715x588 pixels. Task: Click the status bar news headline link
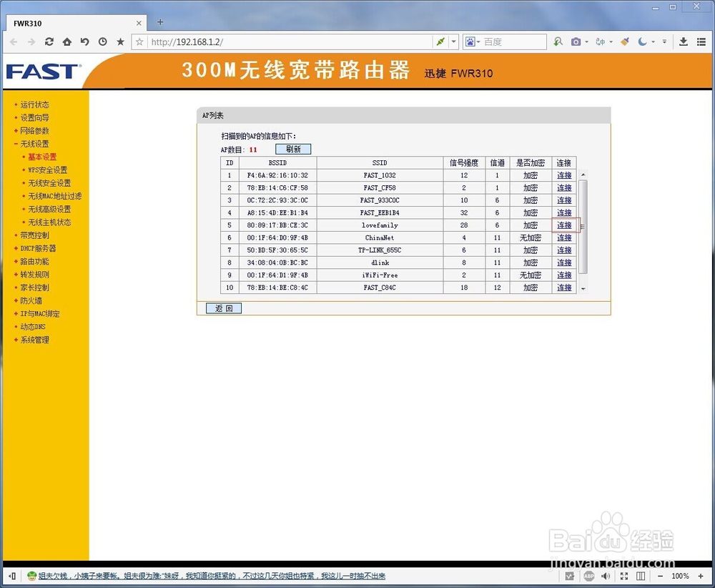coord(212,576)
